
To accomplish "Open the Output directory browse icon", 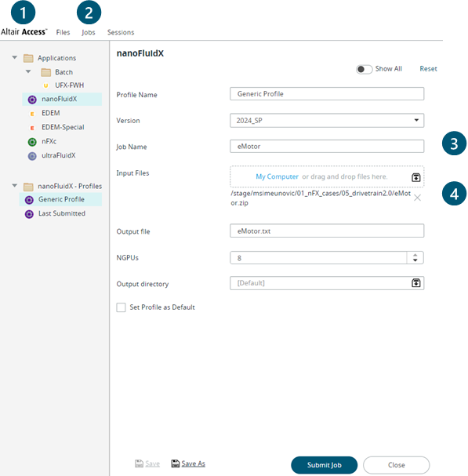I will (415, 283).
